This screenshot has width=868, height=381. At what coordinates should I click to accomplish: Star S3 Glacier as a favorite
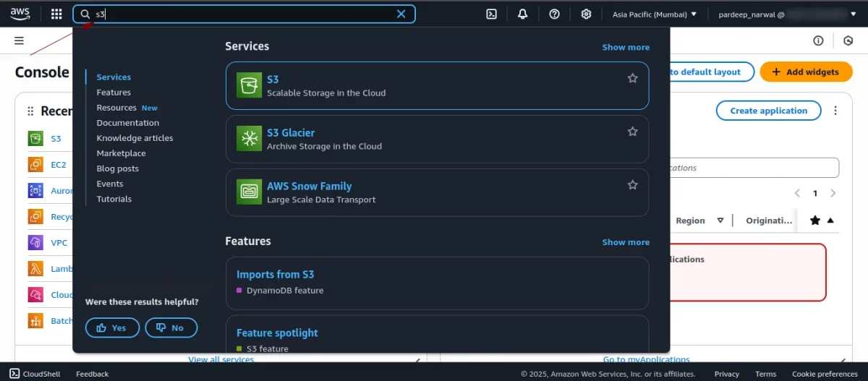tap(632, 132)
